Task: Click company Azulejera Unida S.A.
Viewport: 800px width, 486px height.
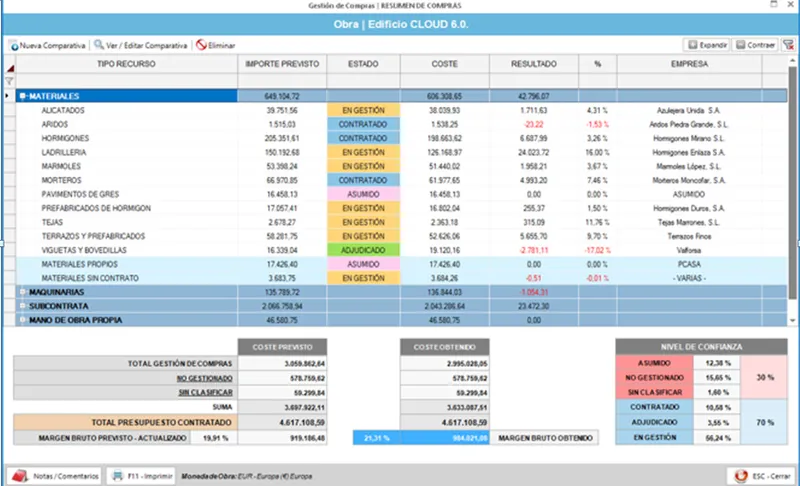Action: tap(688, 110)
